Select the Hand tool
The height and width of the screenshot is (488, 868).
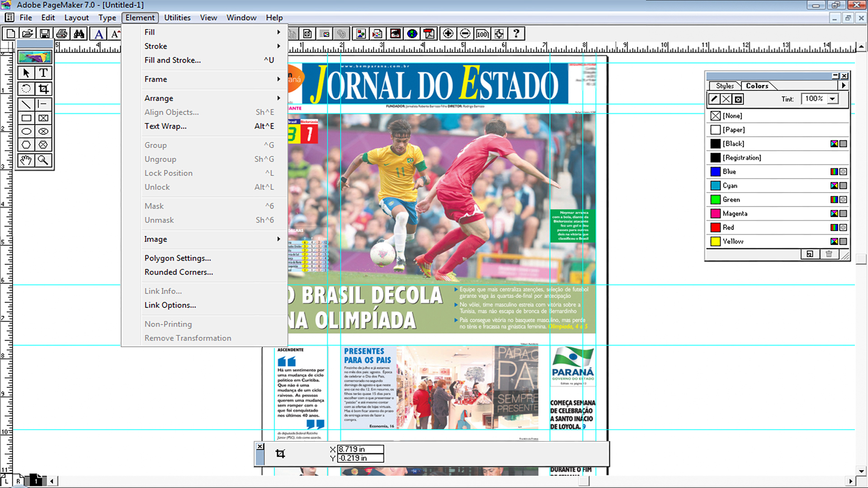coord(26,160)
